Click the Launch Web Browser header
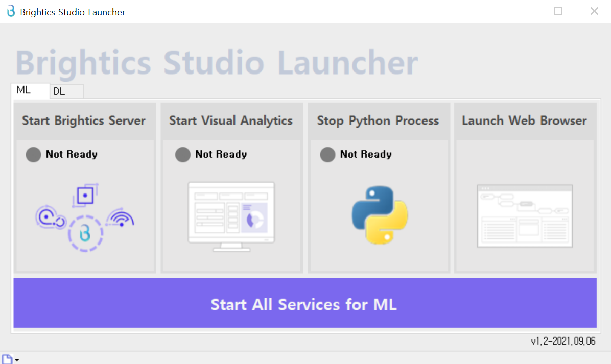Viewport: 611px width, 364px height. tap(525, 120)
